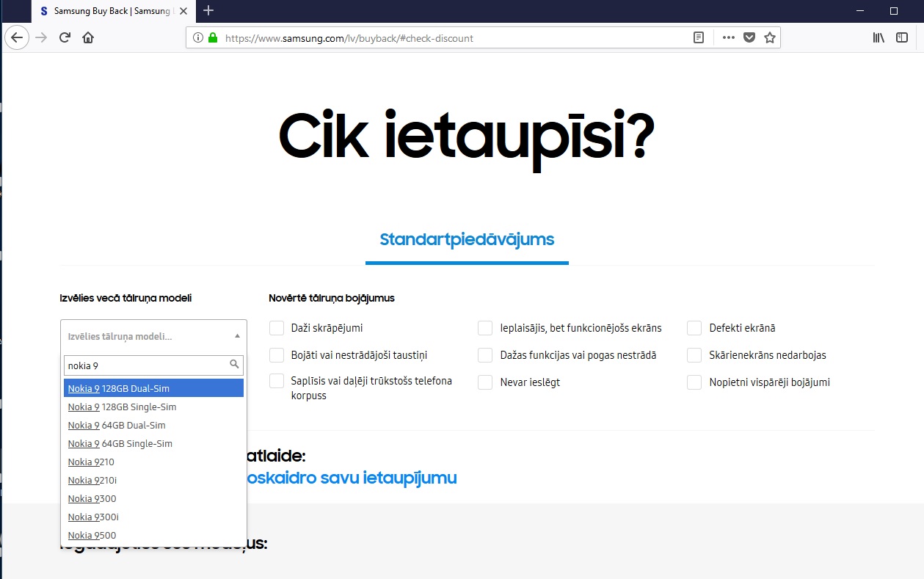Open the browser home page
This screenshot has width=924, height=579.
pos(88,37)
